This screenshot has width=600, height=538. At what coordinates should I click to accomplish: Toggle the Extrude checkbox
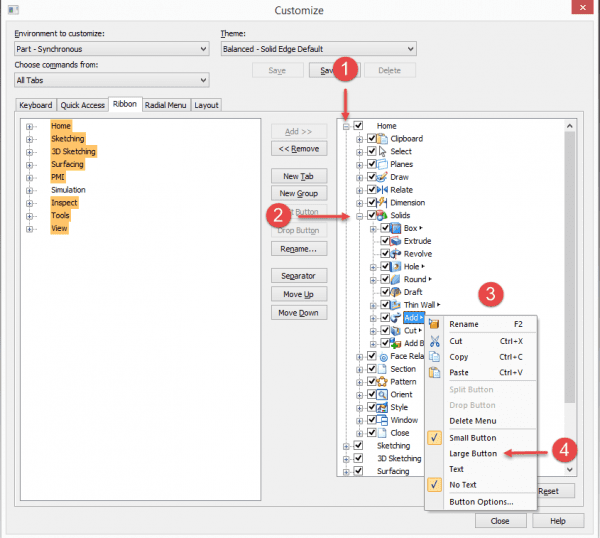coord(385,240)
